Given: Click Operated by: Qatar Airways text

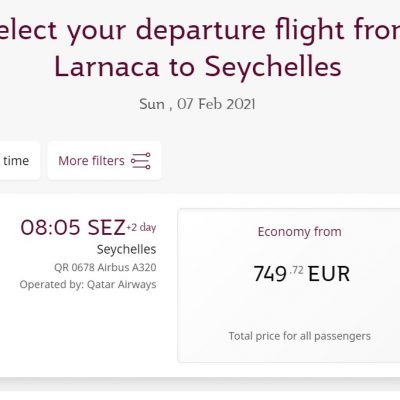Looking at the screenshot, I should tap(88, 285).
